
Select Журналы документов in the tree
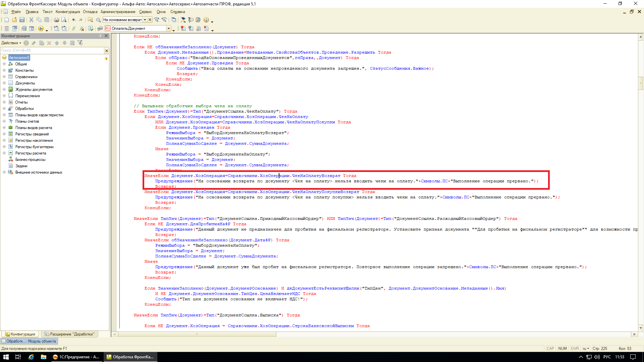(34, 89)
